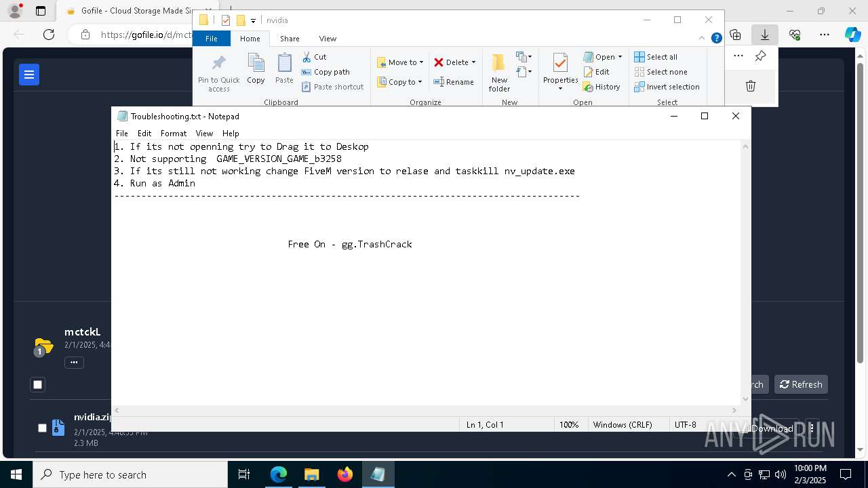Image resolution: width=868 pixels, height=488 pixels.
Task: Expand the Delete dropdown arrow
Action: click(473, 62)
